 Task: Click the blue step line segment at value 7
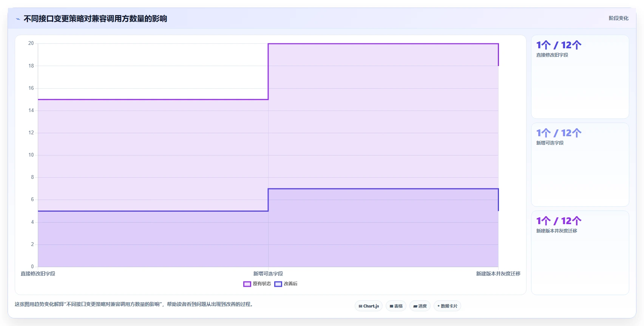pyautogui.click(x=383, y=189)
